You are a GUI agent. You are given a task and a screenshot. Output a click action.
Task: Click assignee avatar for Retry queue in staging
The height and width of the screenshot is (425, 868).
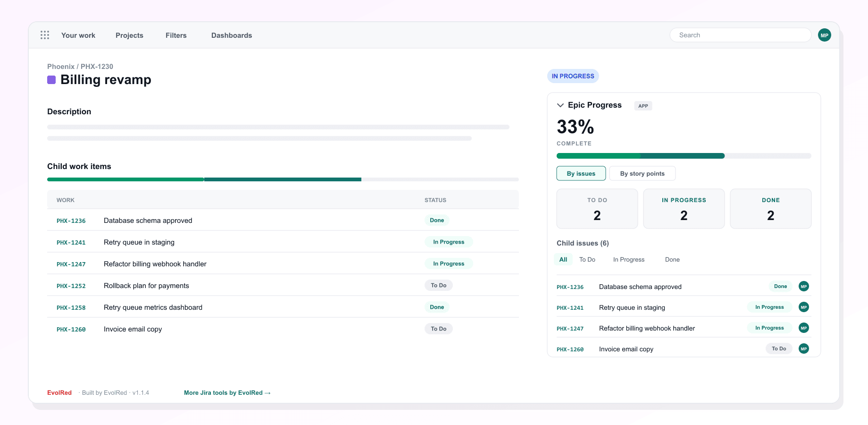[x=804, y=307]
